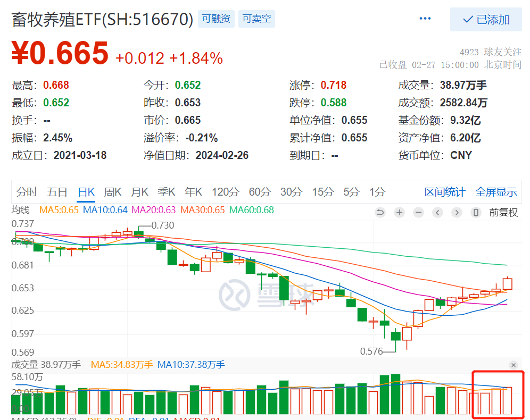Zoom out using the minus icon
The height and width of the screenshot is (420, 530).
point(418,212)
